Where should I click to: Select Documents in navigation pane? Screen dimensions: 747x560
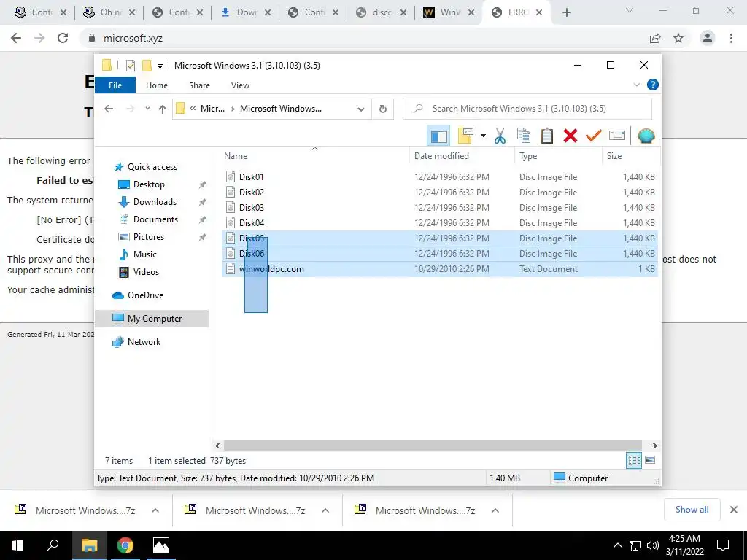click(156, 219)
